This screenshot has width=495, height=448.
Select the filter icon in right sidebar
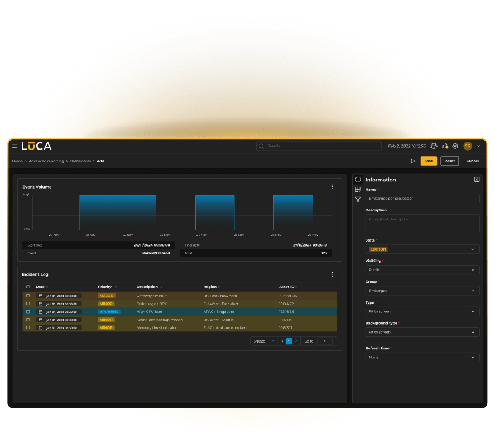tap(357, 200)
